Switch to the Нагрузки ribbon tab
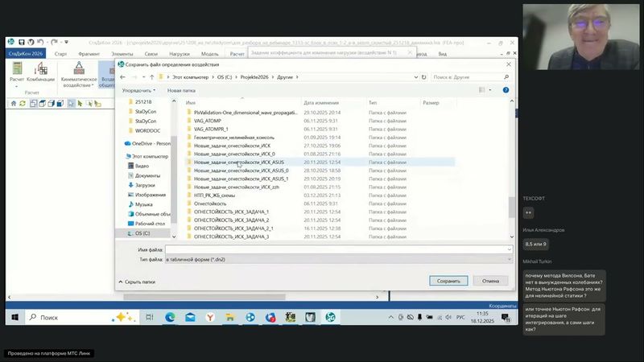The width and height of the screenshot is (644, 362). tap(180, 53)
